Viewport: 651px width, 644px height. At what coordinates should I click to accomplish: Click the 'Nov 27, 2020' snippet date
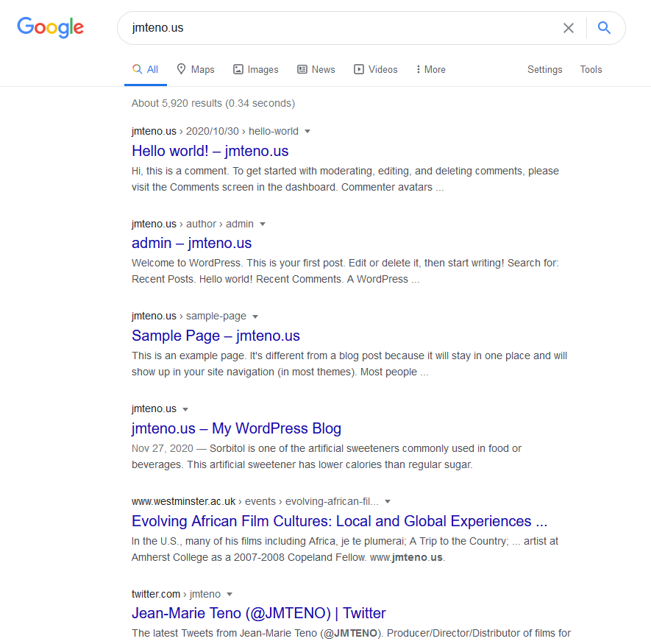pyautogui.click(x=163, y=448)
